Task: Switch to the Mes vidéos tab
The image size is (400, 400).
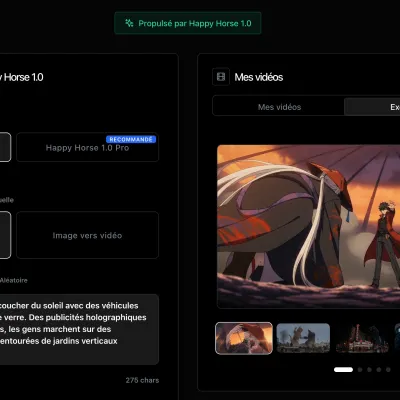Action: 279,107
